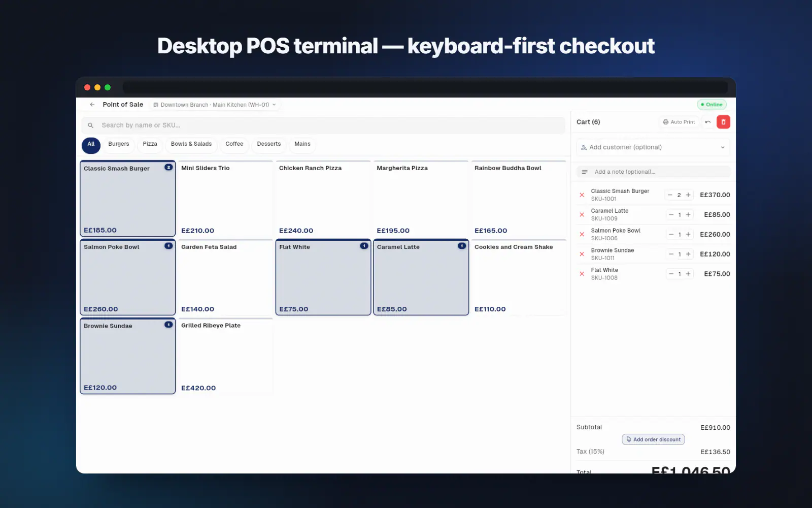Viewport: 812px width, 508px height.
Task: Add Mini Sliders Trio to cart
Action: tap(225, 199)
